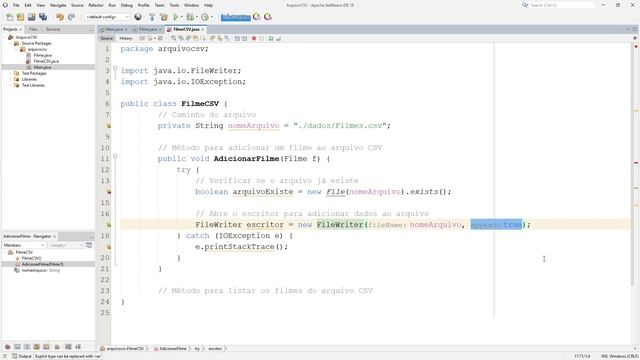Click the Save All toolbar icon

43,17
